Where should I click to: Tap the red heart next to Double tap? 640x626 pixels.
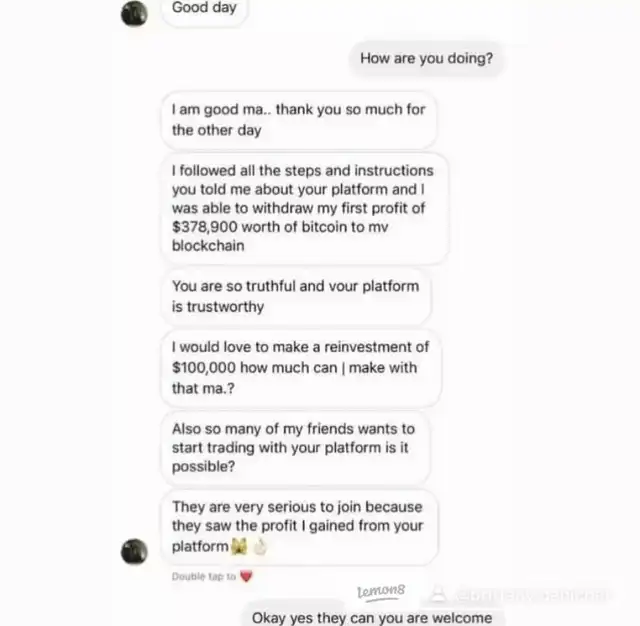pyautogui.click(x=246, y=576)
